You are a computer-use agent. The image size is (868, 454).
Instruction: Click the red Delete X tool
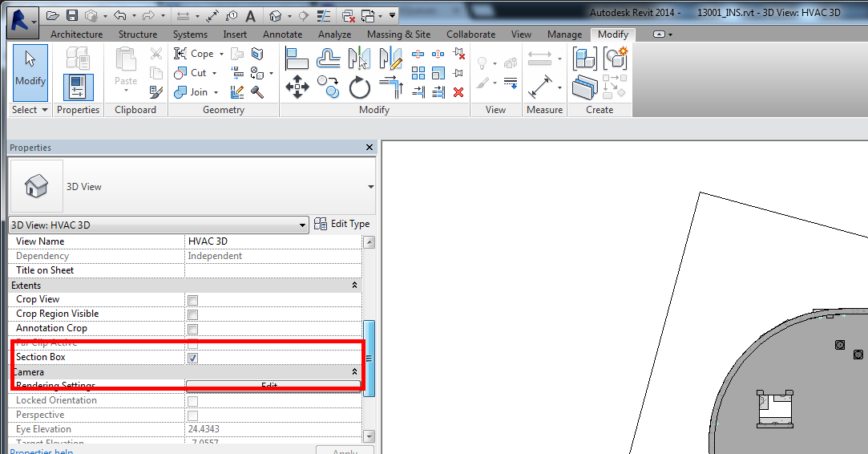tap(458, 92)
